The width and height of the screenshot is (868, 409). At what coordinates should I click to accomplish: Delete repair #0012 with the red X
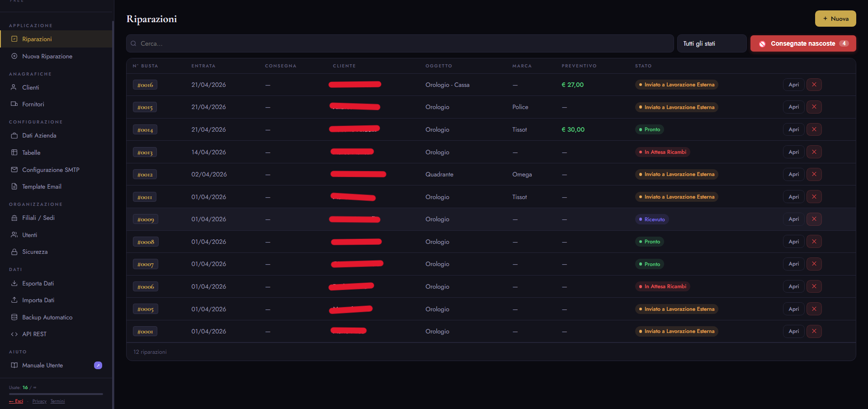pyautogui.click(x=814, y=174)
